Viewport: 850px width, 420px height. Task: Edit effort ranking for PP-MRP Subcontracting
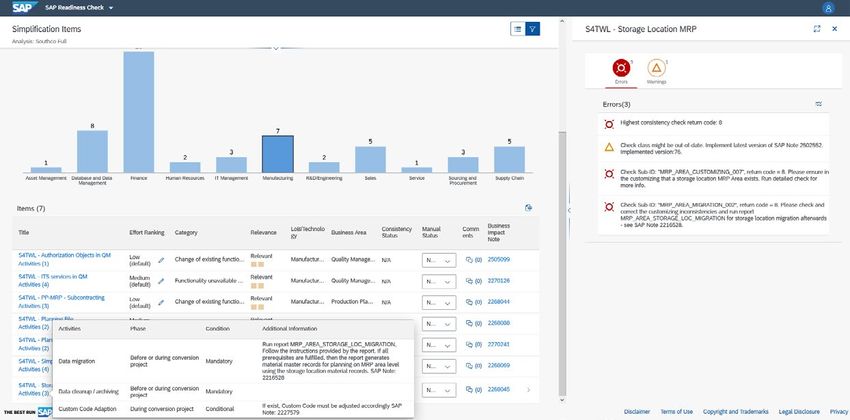pyautogui.click(x=161, y=302)
